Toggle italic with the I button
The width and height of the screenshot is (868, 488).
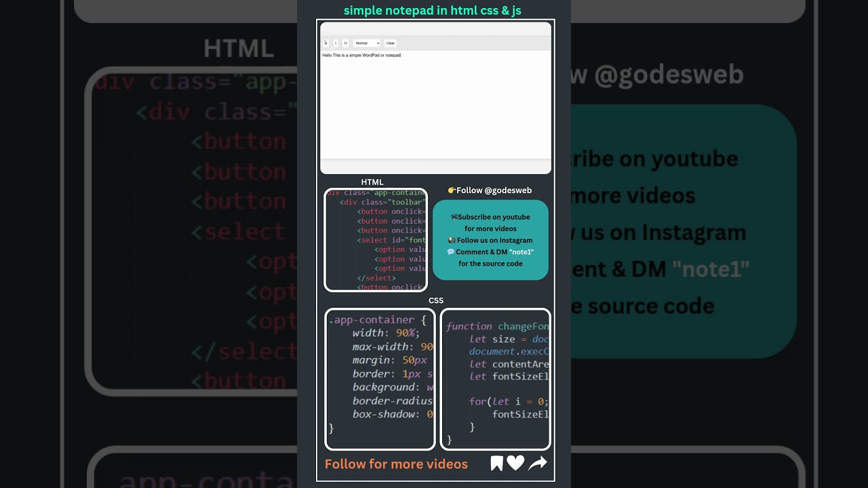coord(336,43)
